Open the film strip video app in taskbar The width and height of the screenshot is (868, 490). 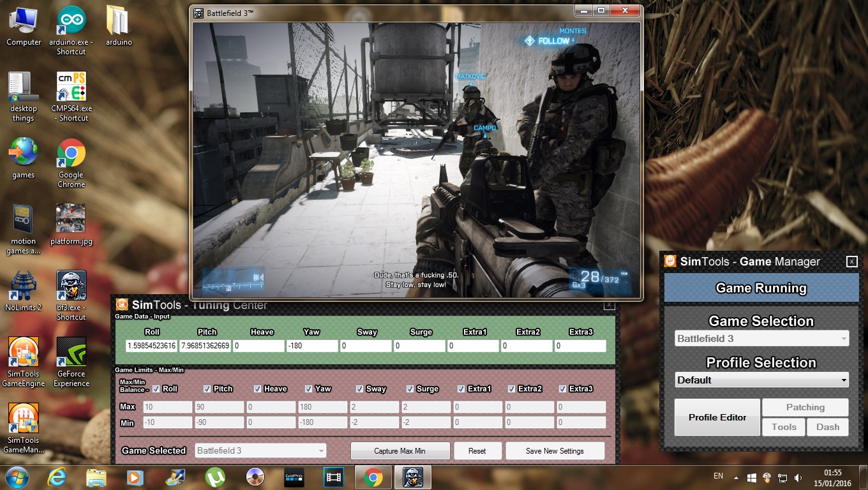[334, 477]
